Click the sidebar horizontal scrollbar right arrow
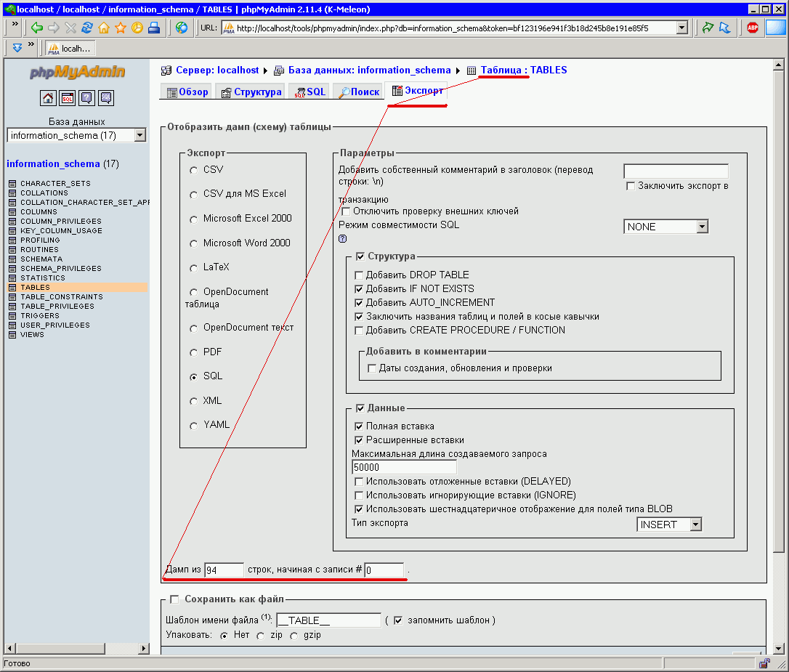The height and width of the screenshot is (672, 789). click(x=143, y=648)
